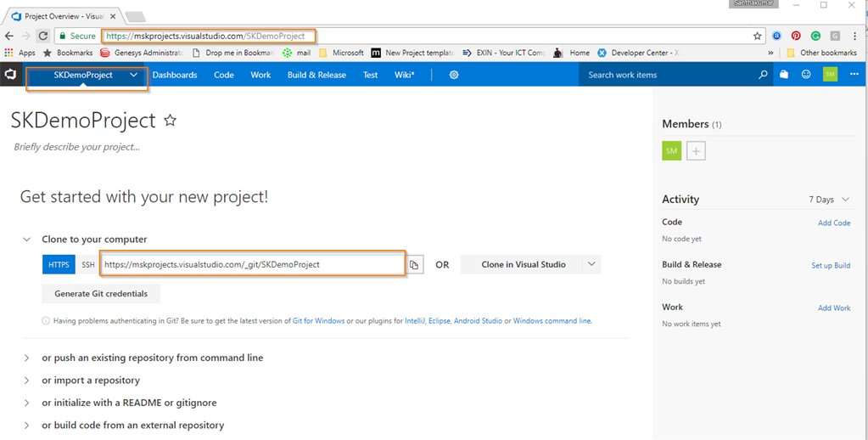Reload the page with the refresh icon

coord(42,36)
